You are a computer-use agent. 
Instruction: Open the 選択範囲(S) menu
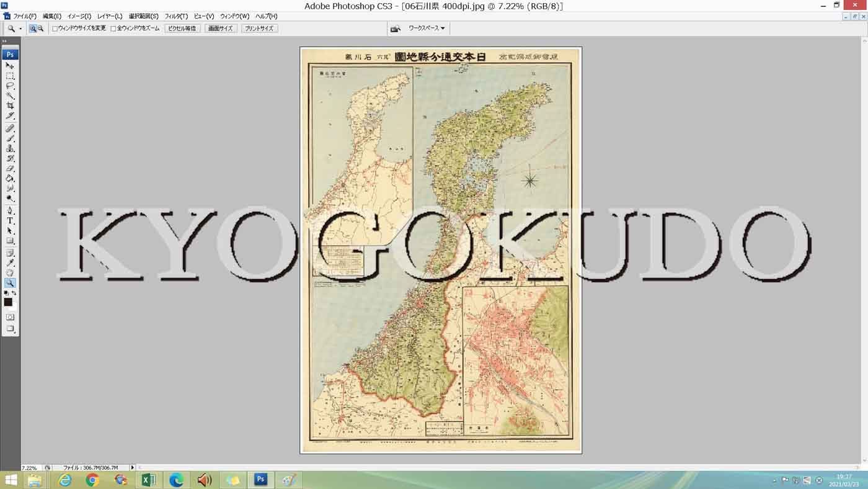click(143, 16)
